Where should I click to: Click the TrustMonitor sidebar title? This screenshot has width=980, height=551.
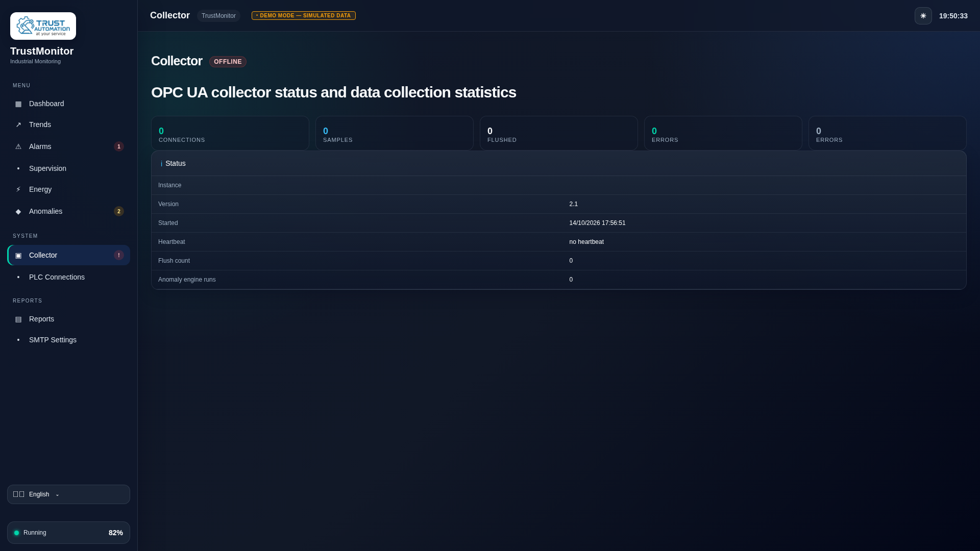(42, 51)
